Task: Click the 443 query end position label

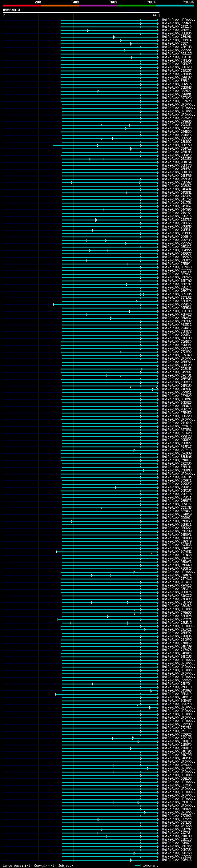Action: tap(155, 15)
